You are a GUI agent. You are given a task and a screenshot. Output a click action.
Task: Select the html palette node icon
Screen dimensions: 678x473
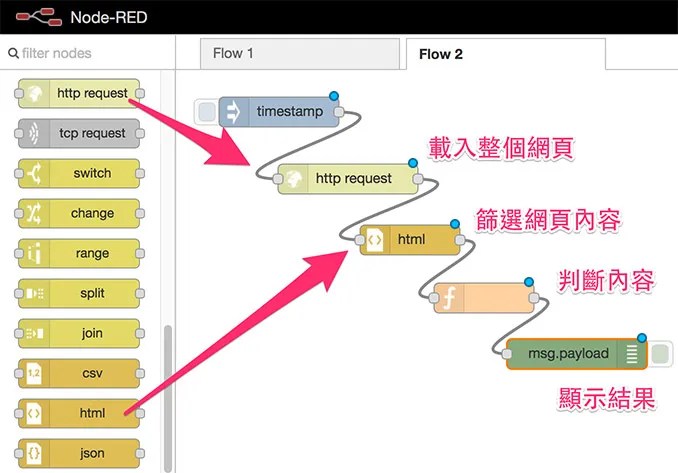pos(34,413)
